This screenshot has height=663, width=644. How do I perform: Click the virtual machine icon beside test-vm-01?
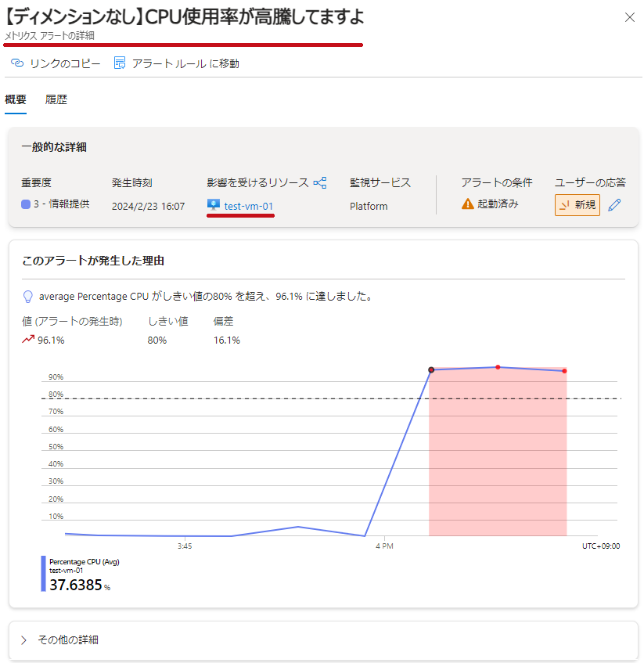214,205
